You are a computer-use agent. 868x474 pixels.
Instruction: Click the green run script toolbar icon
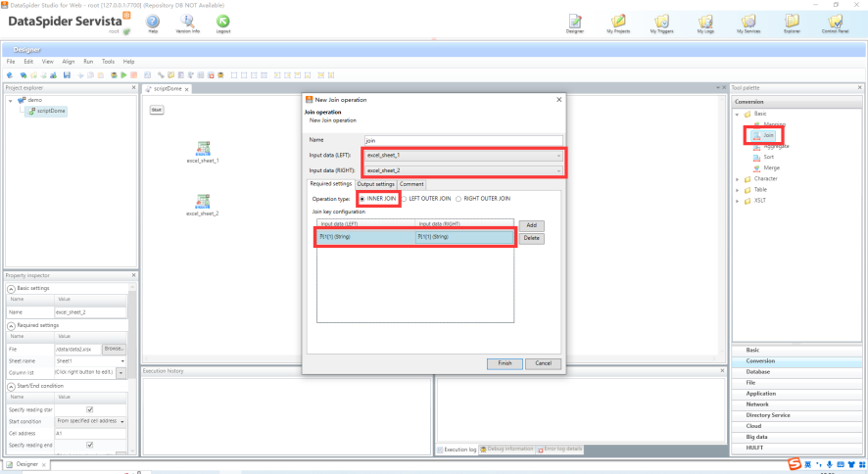click(124, 75)
